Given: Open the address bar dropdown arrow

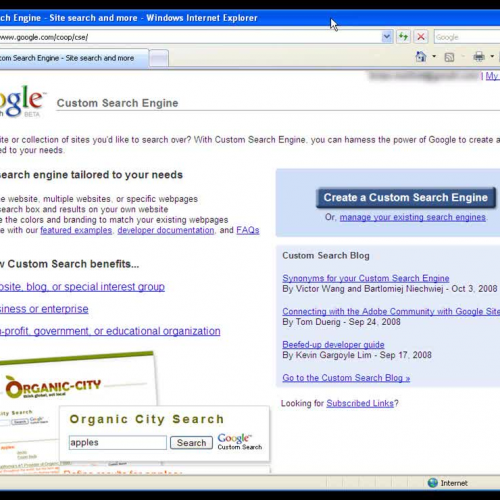Looking at the screenshot, I should coord(387,37).
